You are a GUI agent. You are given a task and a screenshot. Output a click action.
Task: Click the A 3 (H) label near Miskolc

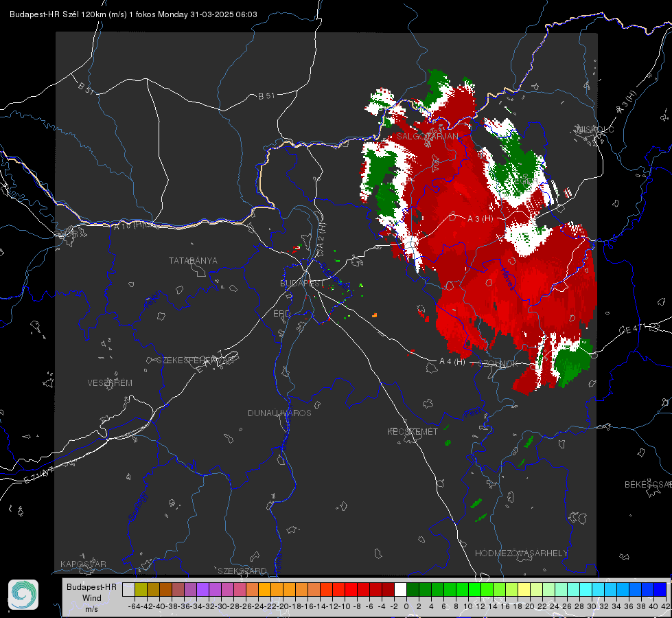coord(627,102)
